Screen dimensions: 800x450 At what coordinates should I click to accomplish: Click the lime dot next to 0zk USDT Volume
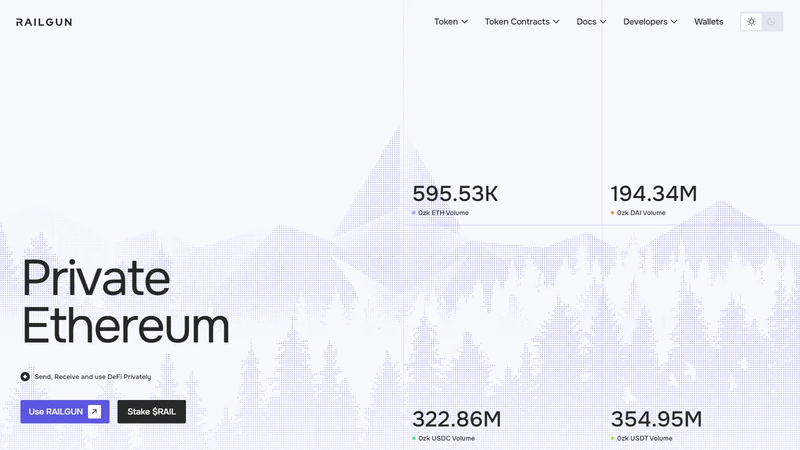pos(613,438)
